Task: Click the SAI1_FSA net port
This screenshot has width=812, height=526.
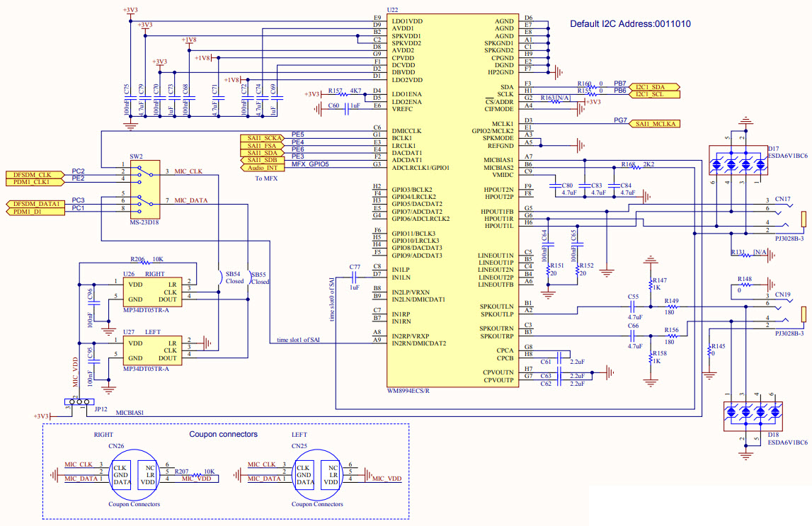Action: (262, 145)
